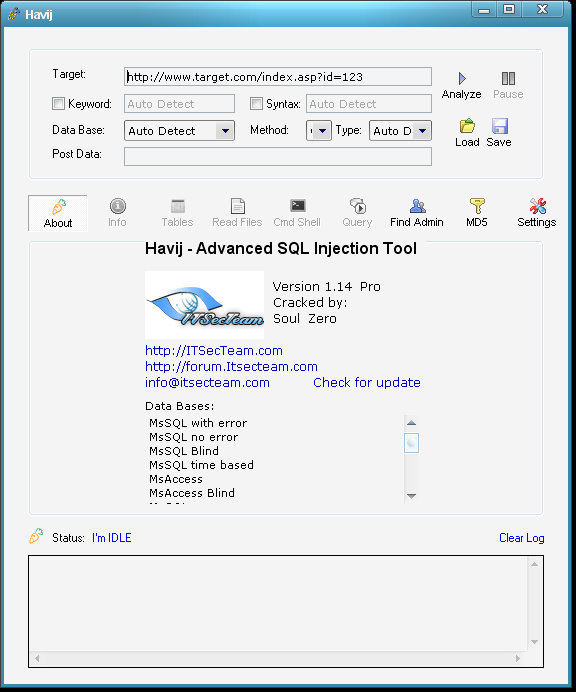Click the Analyze play icon
This screenshot has width=576, height=692.
coord(462,79)
